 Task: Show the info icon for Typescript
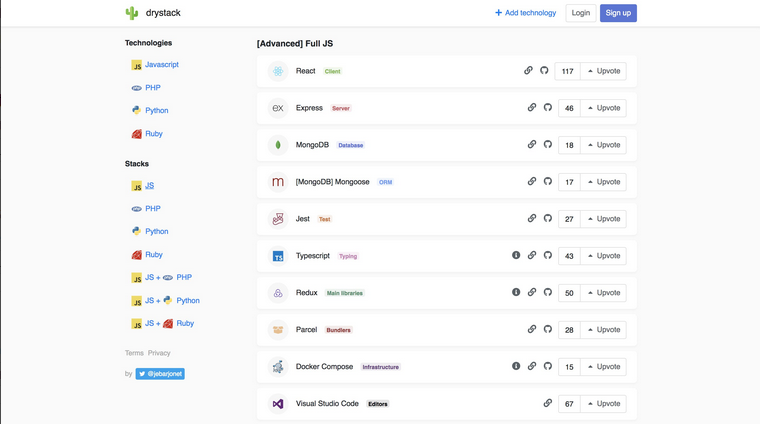click(516, 255)
